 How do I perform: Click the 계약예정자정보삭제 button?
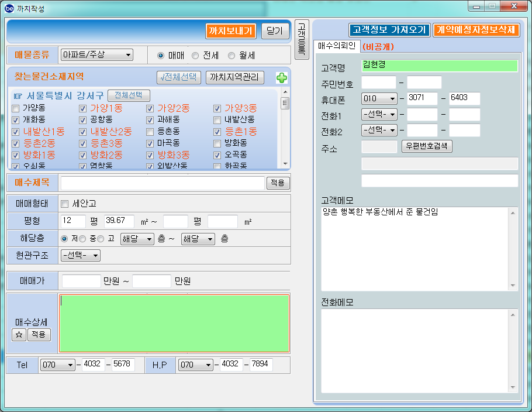(476, 30)
